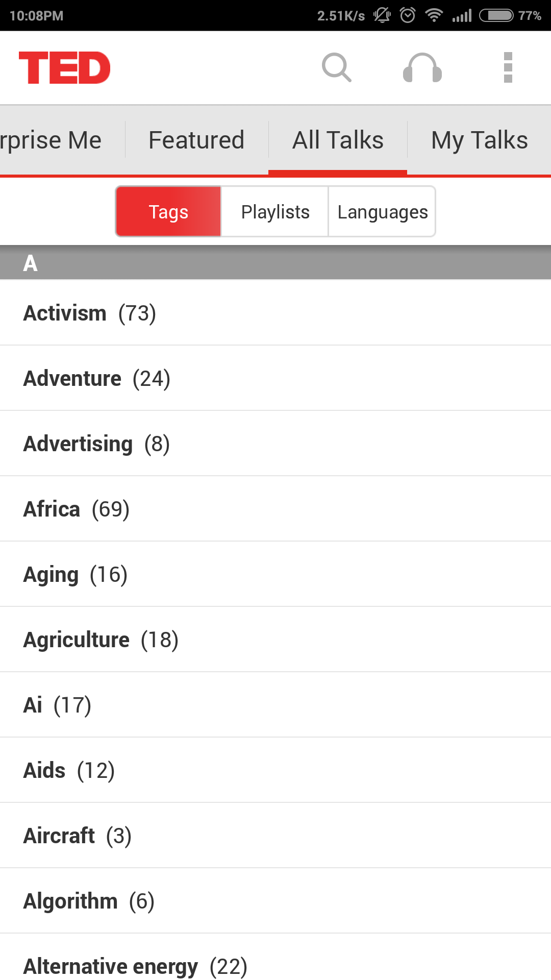Tap the A section header
The image size is (551, 980).
(x=275, y=263)
